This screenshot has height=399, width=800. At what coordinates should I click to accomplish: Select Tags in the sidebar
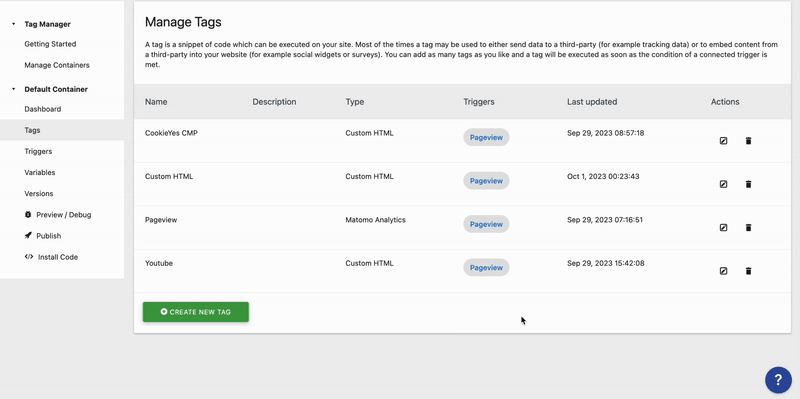coord(32,130)
